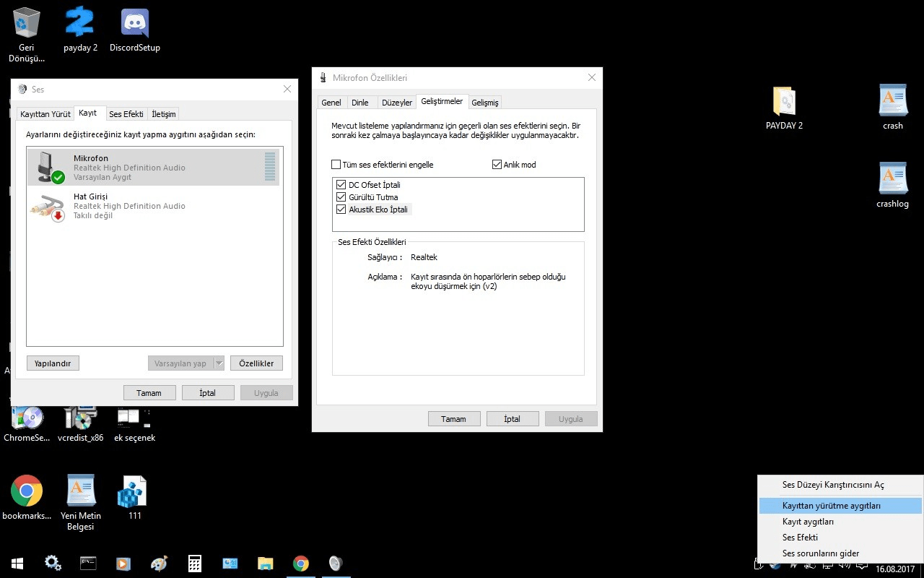Image resolution: width=924 pixels, height=578 pixels.
Task: Switch to Kayıttan Yürüt tab in Ses
Action: point(45,114)
